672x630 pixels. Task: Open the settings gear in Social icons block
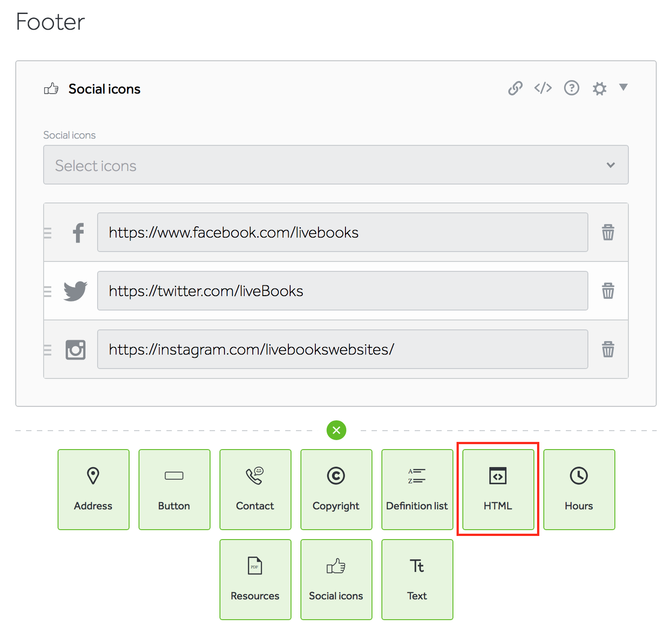599,89
